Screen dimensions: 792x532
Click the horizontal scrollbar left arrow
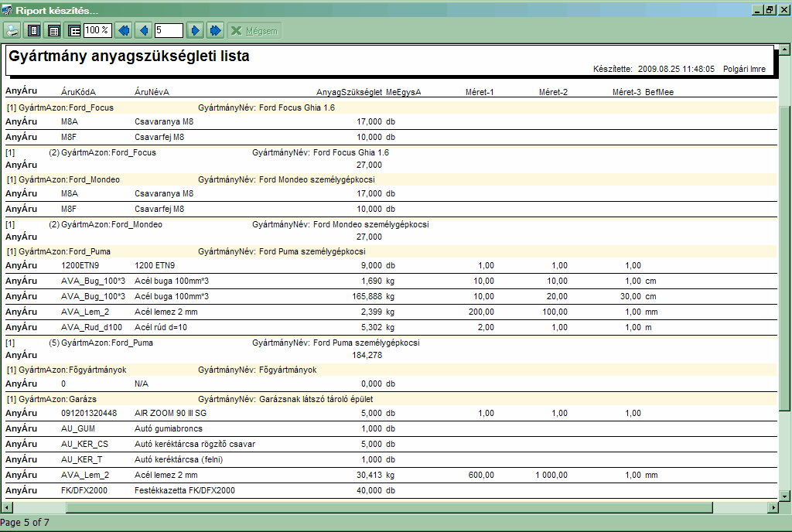(6, 507)
